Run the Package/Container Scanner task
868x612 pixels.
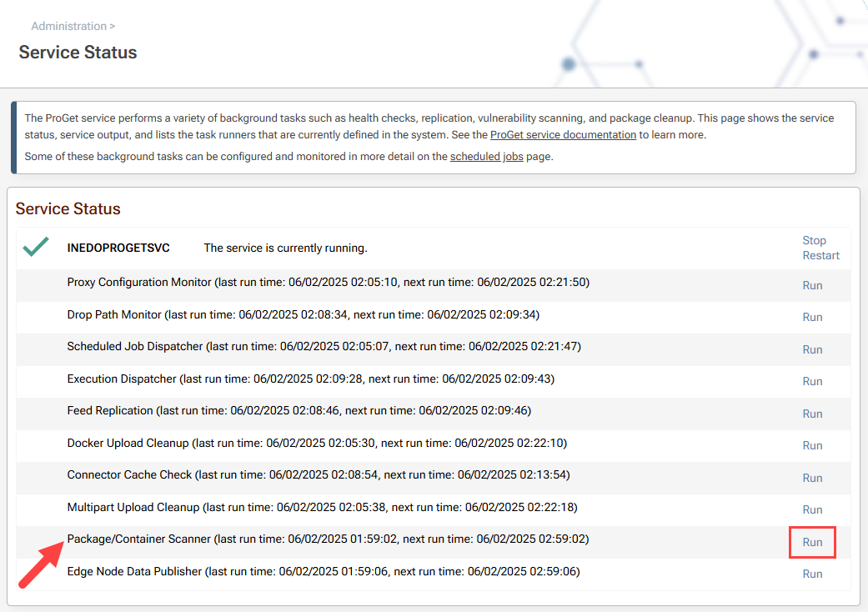tap(812, 542)
